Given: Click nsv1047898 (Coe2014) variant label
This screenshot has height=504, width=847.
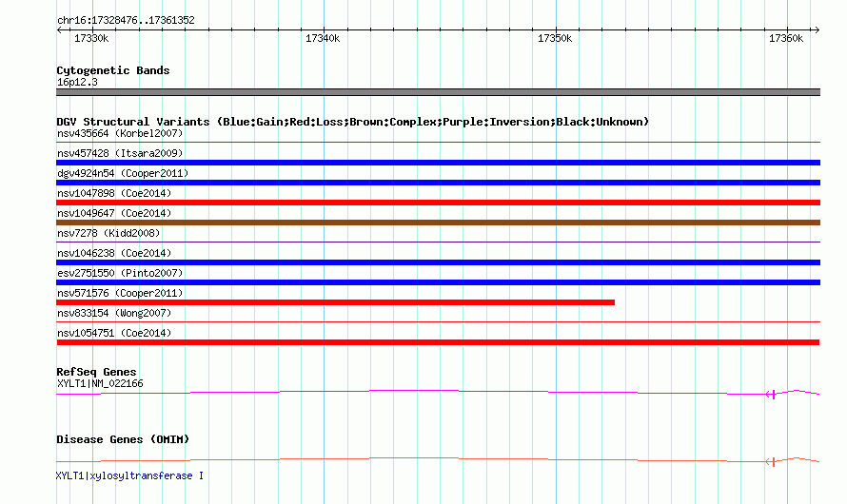Looking at the screenshot, I should 114,193.
